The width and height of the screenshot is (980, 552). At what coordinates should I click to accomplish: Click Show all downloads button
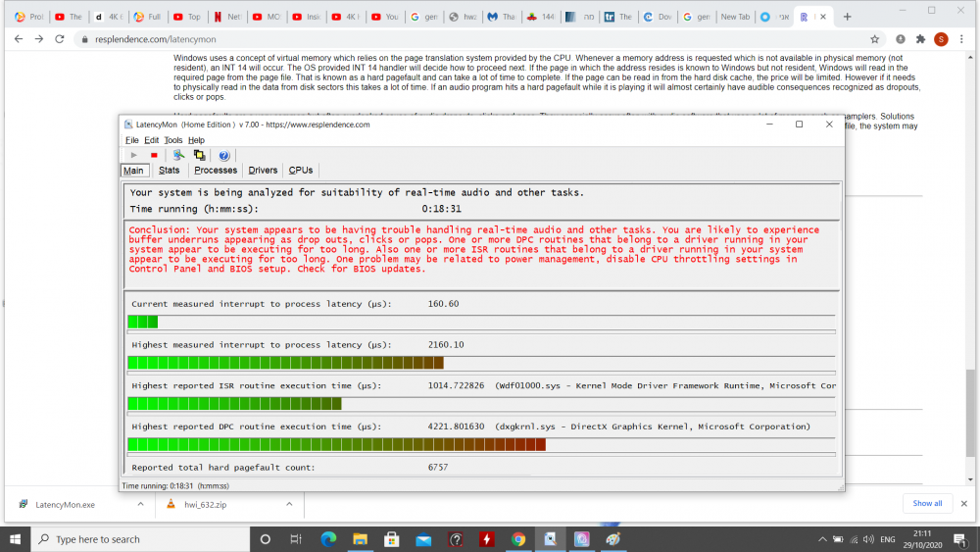(x=927, y=503)
